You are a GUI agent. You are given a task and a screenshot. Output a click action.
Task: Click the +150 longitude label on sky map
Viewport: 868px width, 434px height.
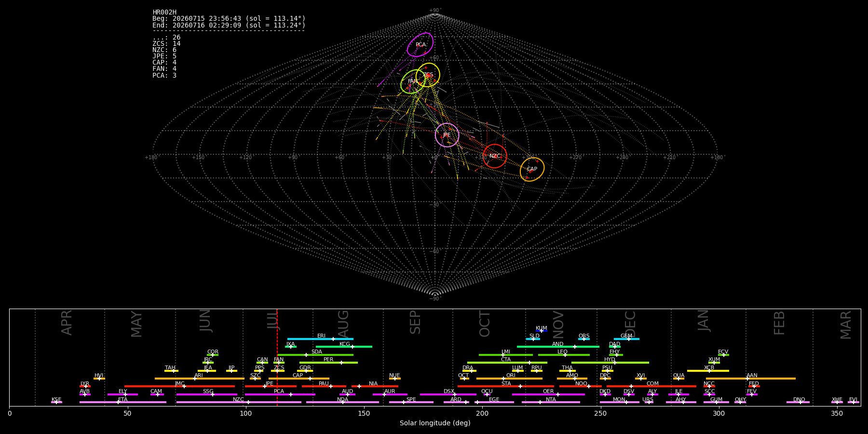(198, 158)
